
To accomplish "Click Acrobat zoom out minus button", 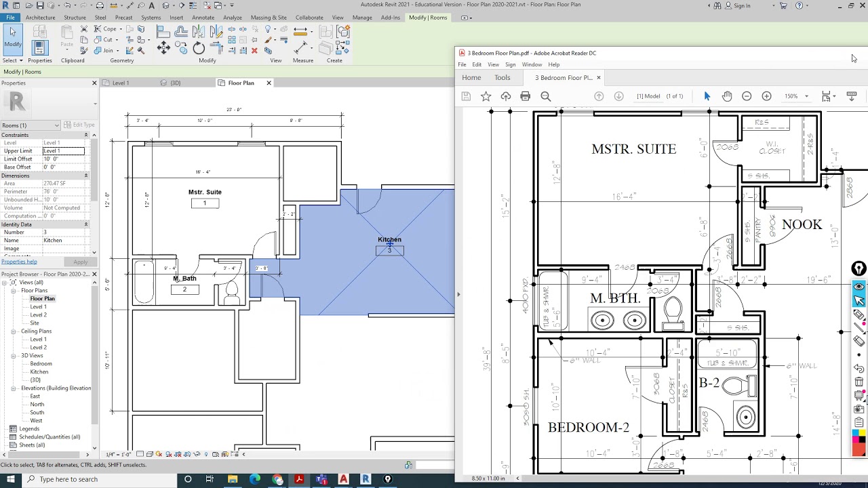I will (747, 96).
